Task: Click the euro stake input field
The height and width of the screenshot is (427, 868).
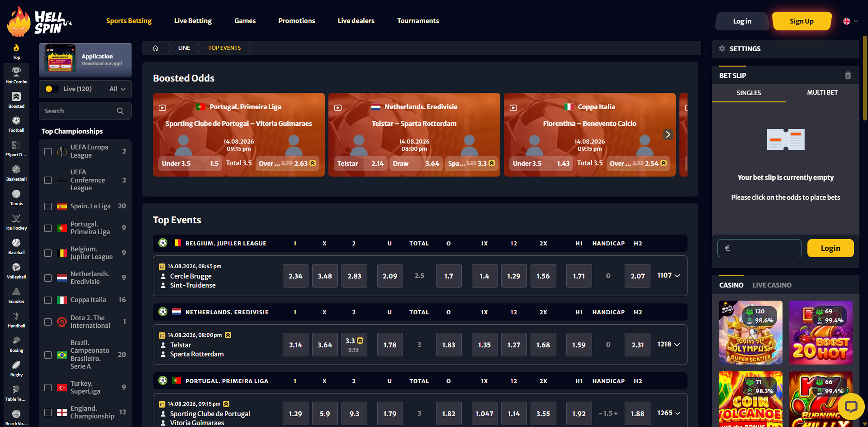Action: [759, 248]
